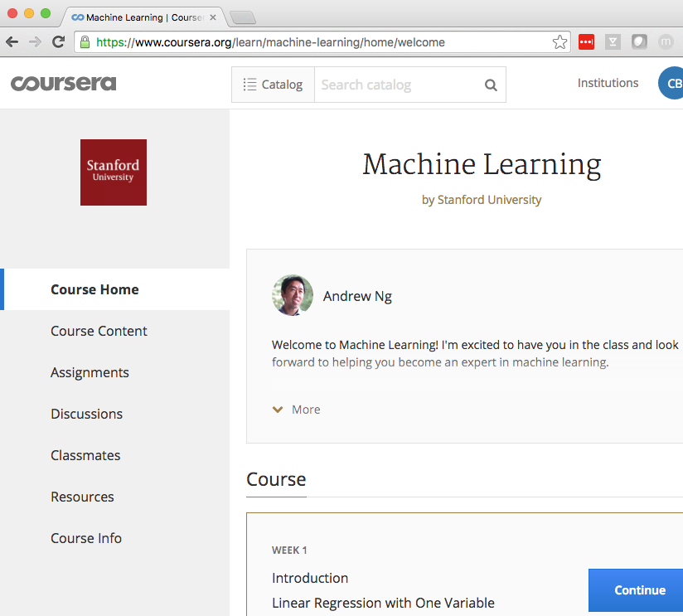This screenshot has width=683, height=616.
Task: Click the green padlock security icon
Action: (x=85, y=42)
